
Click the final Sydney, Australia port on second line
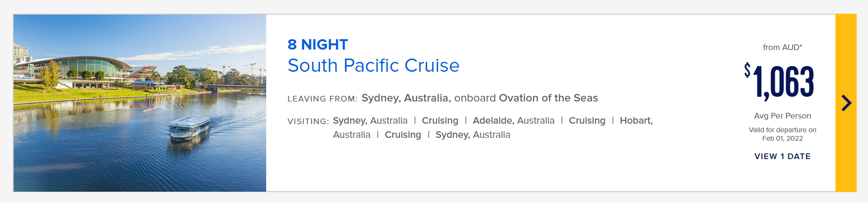point(473,135)
